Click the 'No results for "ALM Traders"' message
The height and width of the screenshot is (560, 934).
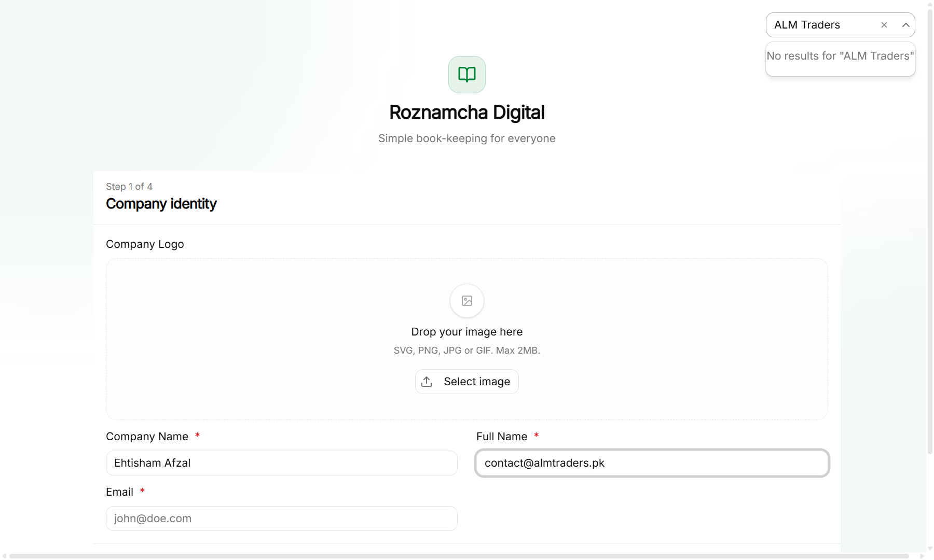click(x=841, y=56)
